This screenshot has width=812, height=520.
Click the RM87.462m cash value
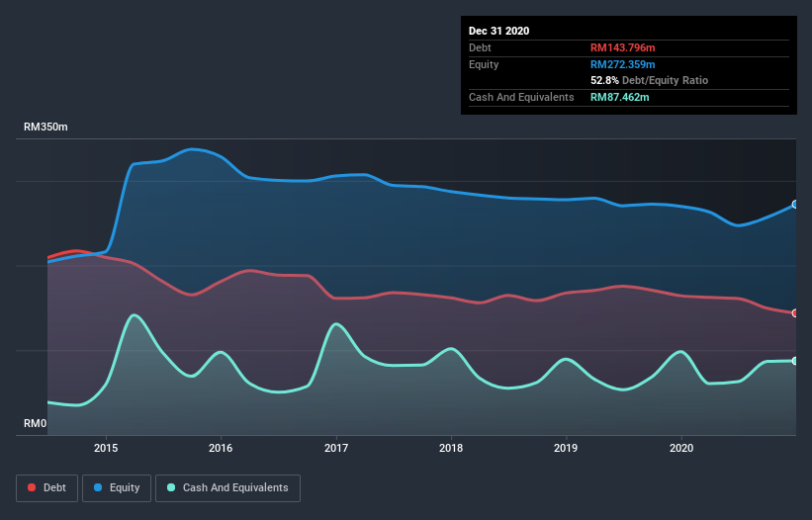pyautogui.click(x=619, y=97)
